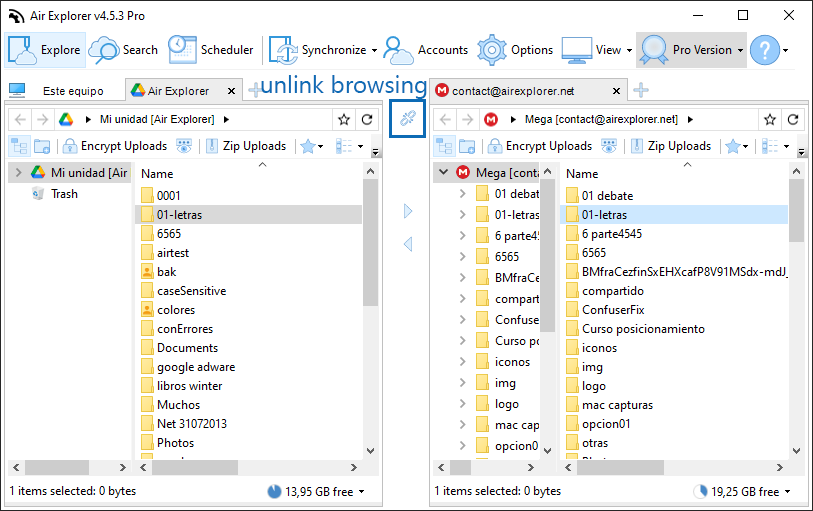Image resolution: width=813 pixels, height=511 pixels.
Task: Toggle Zip Uploads in left pane
Action: (246, 146)
